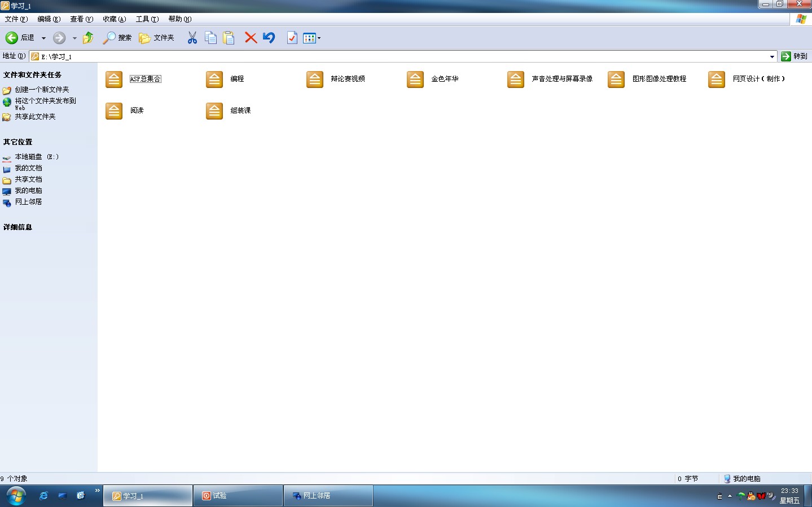Open the Views dropdown in toolbar
The width and height of the screenshot is (812, 507).
pos(312,38)
